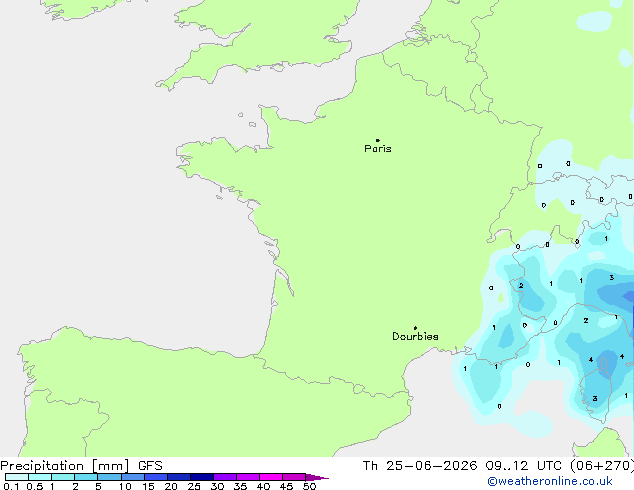Click the purple arrow end of the legend

(x=317, y=478)
